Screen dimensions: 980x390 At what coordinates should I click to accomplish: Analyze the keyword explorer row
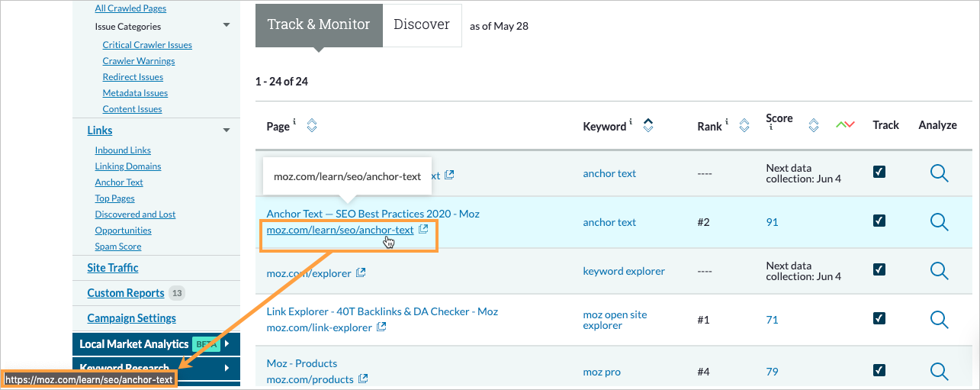[x=939, y=271]
